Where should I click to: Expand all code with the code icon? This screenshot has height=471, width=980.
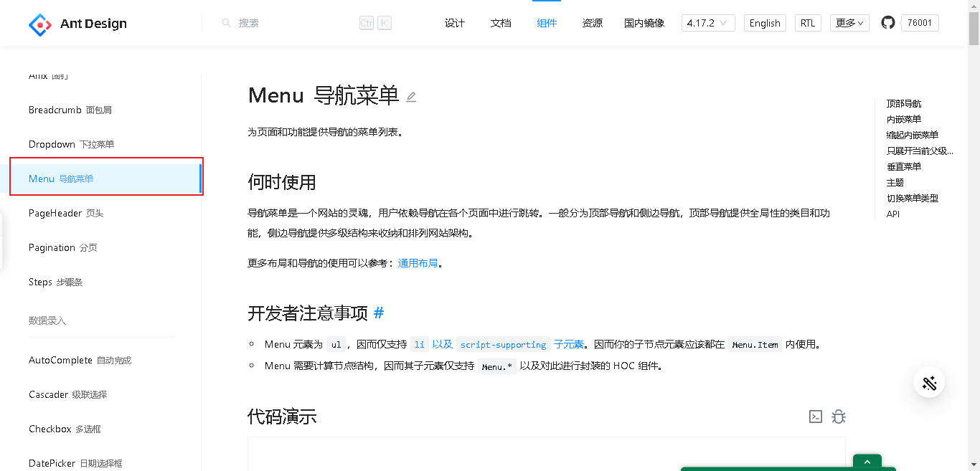pyautogui.click(x=816, y=417)
